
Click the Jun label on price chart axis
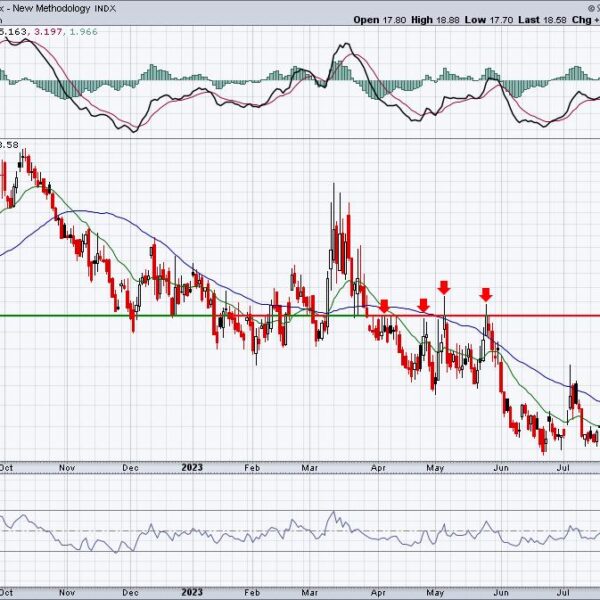[x=501, y=468]
